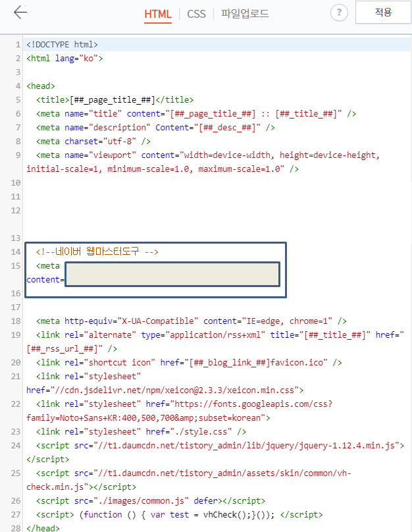Click line number 14 in the gutter
This screenshot has height=532, width=412.
pos(16,252)
